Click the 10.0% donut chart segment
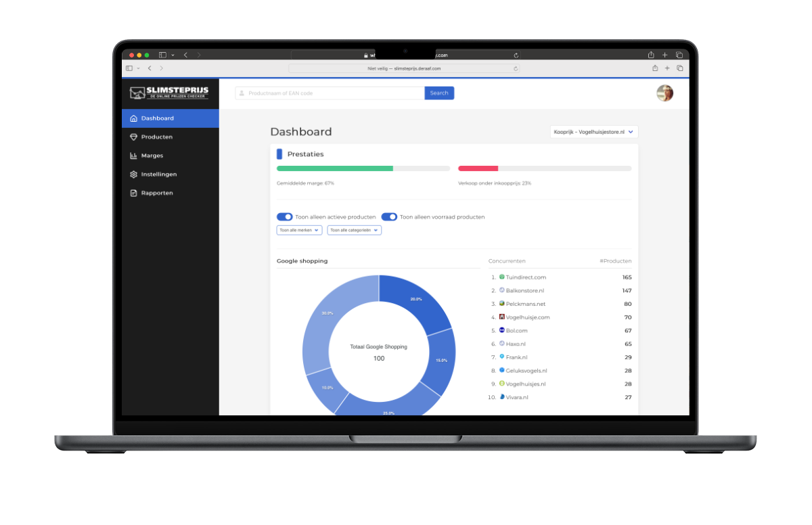This screenshot has width=812, height=525. [326, 388]
